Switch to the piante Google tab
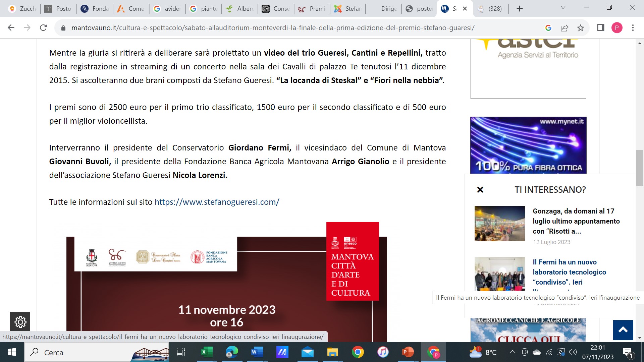 point(204,9)
